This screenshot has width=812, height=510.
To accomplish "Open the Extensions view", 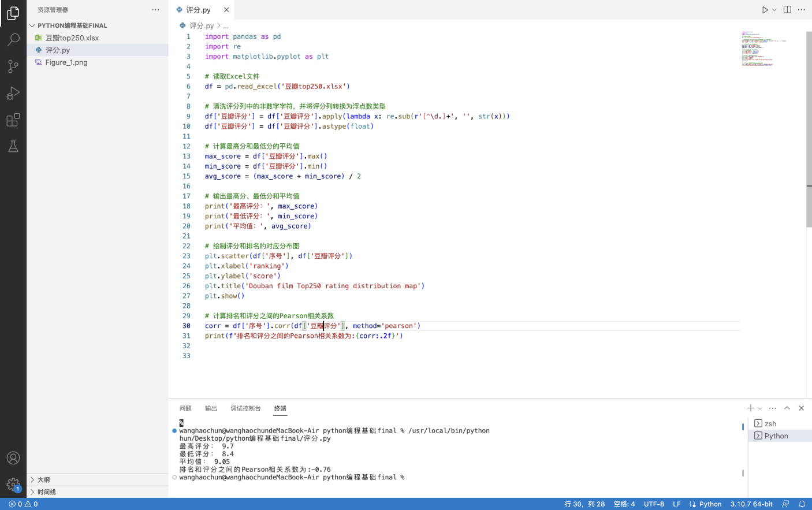I will [x=13, y=120].
